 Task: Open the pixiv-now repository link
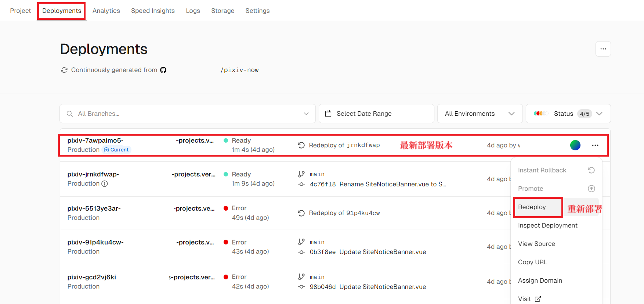coord(239,70)
